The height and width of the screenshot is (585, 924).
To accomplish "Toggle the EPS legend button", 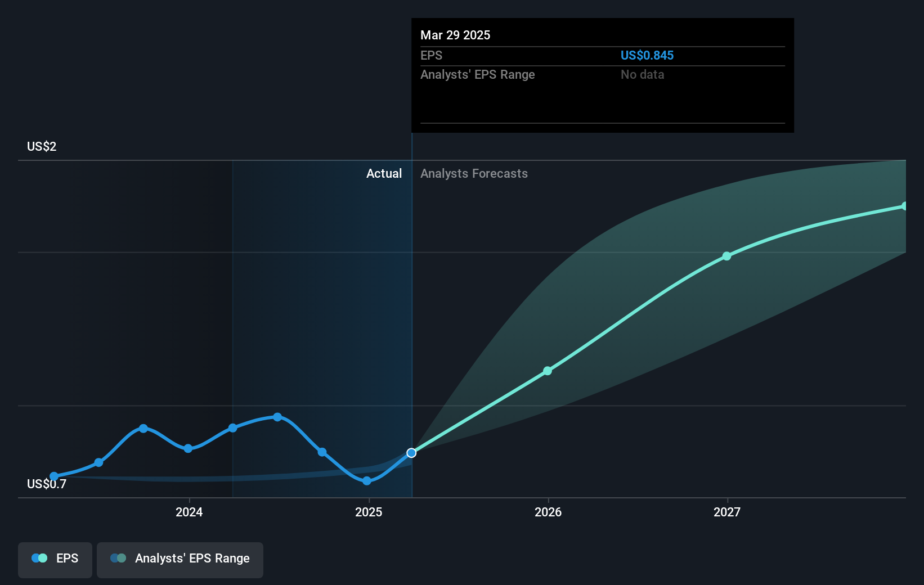I will pos(55,560).
